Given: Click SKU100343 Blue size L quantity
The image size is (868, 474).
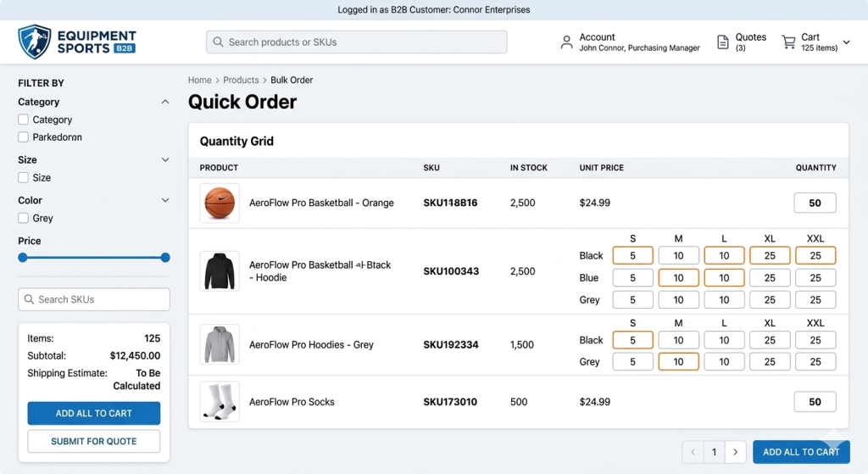Looking at the screenshot, I should tap(724, 277).
